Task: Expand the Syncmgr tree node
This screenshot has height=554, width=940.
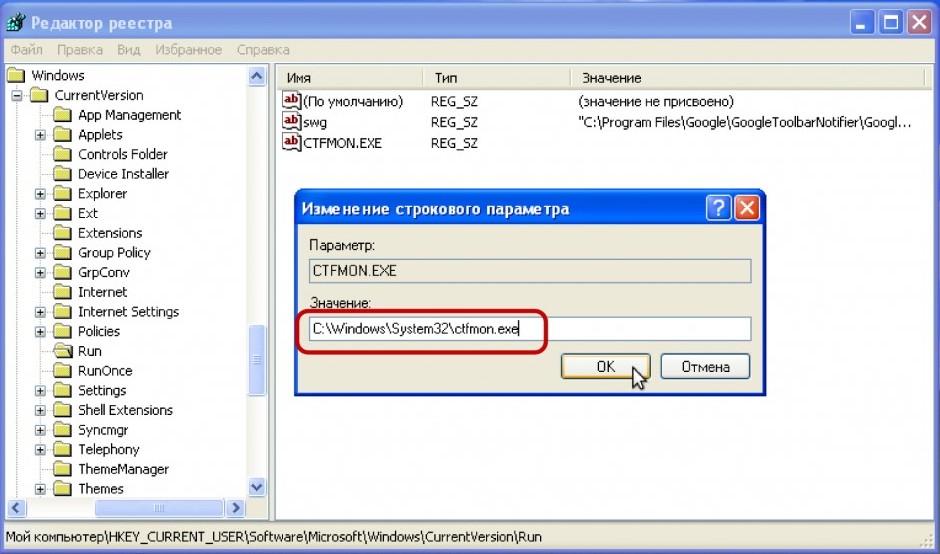Action: click(40, 430)
